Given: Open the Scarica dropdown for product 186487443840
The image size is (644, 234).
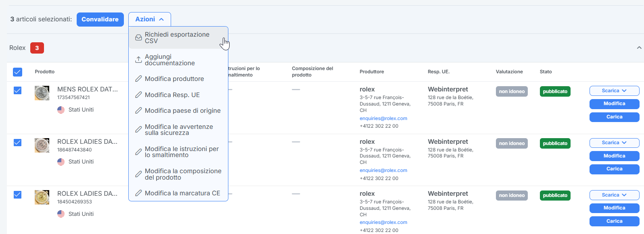Looking at the screenshot, I should click(615, 143).
